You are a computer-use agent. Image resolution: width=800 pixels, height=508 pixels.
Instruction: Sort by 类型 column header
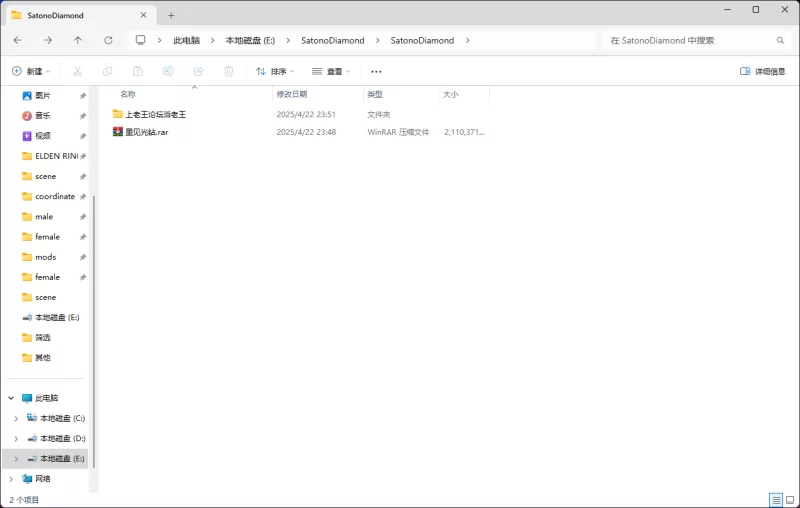tap(375, 94)
